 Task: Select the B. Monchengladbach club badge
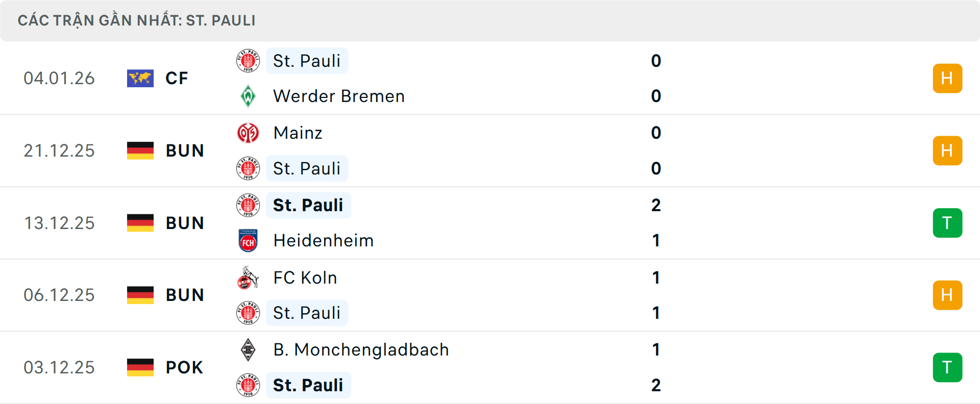click(249, 350)
